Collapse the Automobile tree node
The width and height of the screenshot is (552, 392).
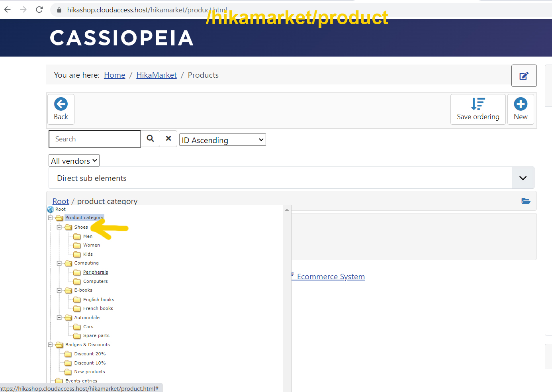click(x=59, y=318)
